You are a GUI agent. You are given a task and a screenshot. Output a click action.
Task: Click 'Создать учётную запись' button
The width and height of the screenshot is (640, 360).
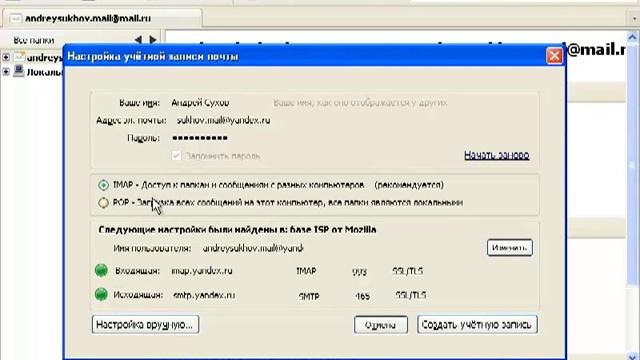(x=477, y=325)
